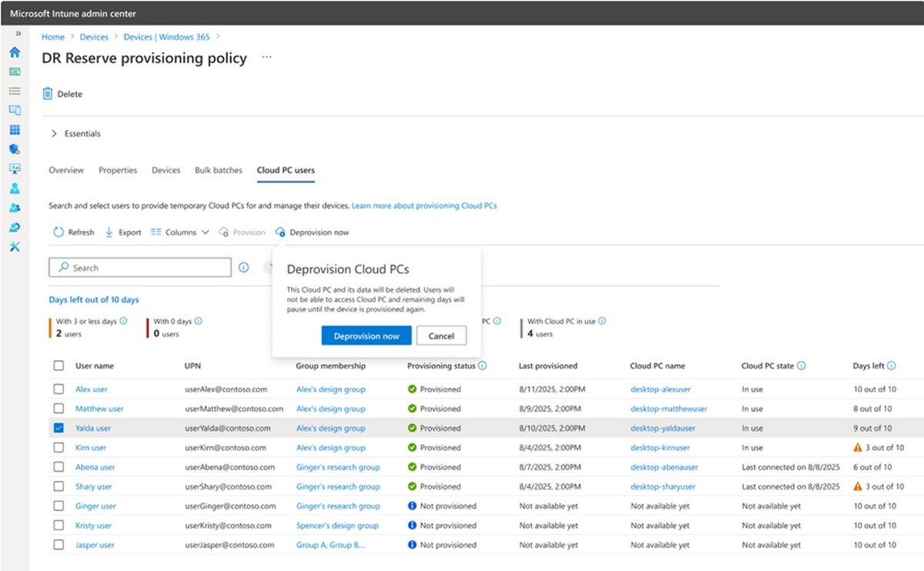
Task: Click the Export download icon
Action: [109, 232]
